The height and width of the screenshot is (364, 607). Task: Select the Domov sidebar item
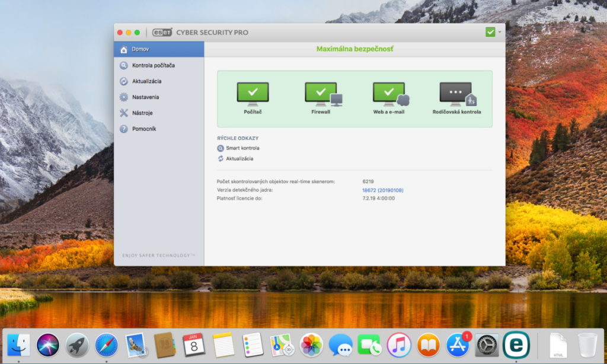click(x=140, y=49)
